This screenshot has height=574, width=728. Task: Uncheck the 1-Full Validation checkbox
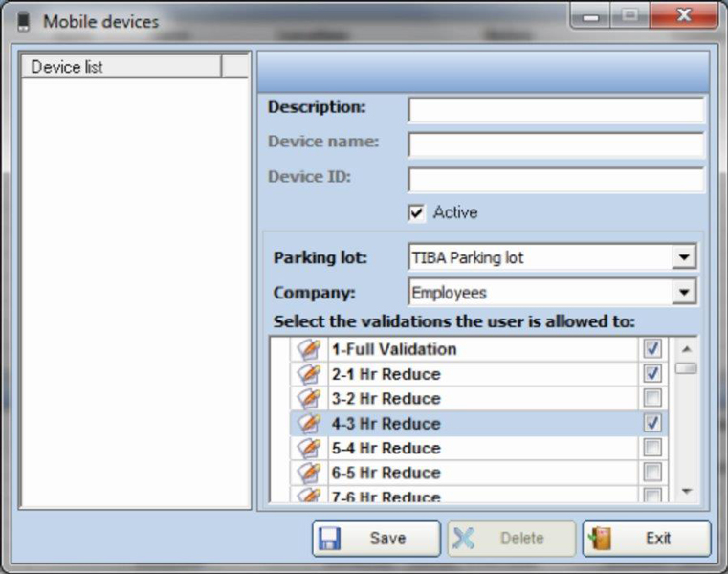coord(652,349)
